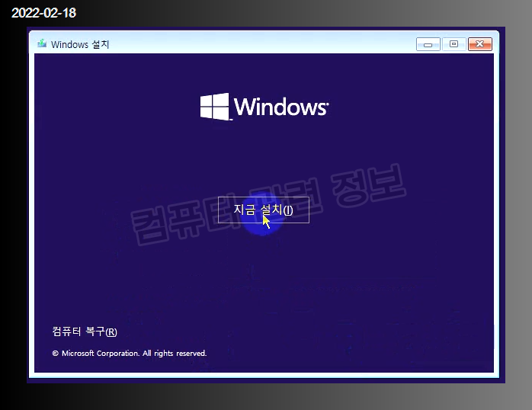
Task: Click the Windows logo in the setup screen
Action: point(264,107)
